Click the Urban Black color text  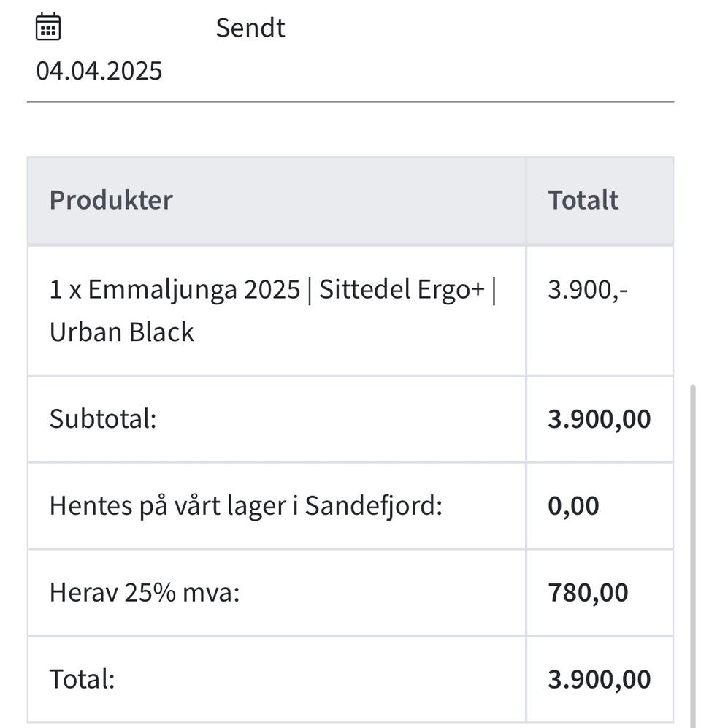[x=121, y=332]
